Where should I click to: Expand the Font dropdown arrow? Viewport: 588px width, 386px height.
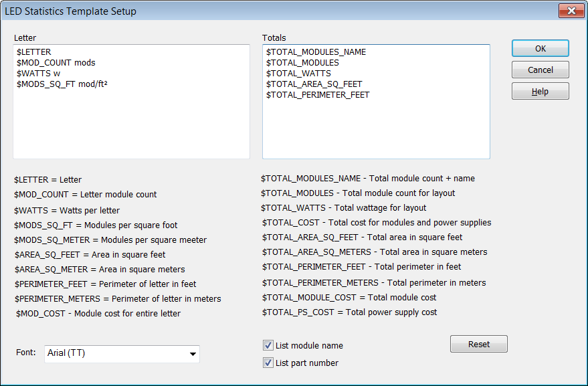coord(193,354)
